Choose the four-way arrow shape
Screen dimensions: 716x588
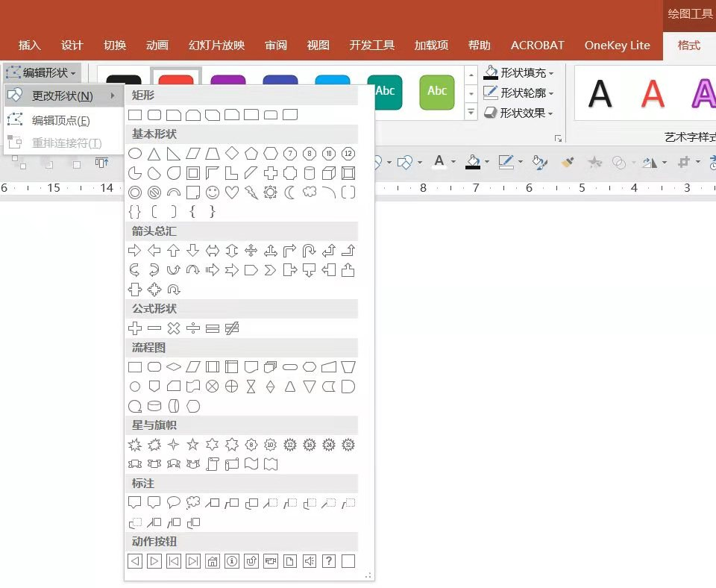click(251, 251)
